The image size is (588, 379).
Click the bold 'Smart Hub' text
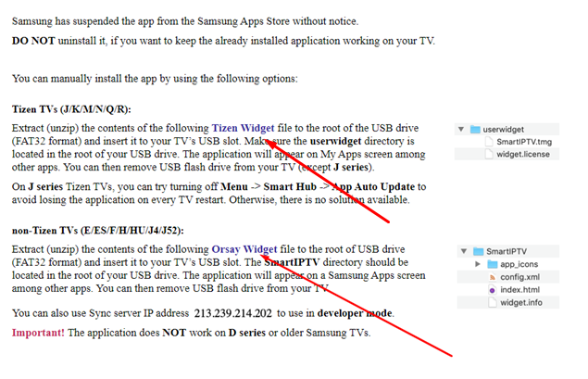click(290, 187)
